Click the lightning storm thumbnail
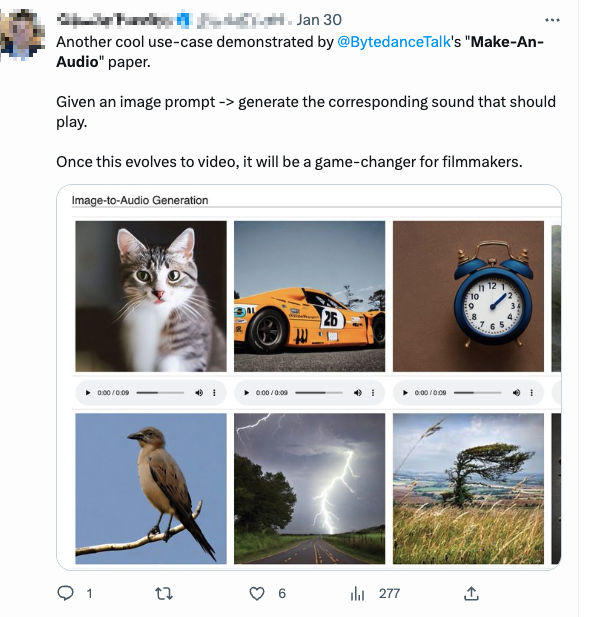This screenshot has width=600, height=617. pyautogui.click(x=308, y=488)
